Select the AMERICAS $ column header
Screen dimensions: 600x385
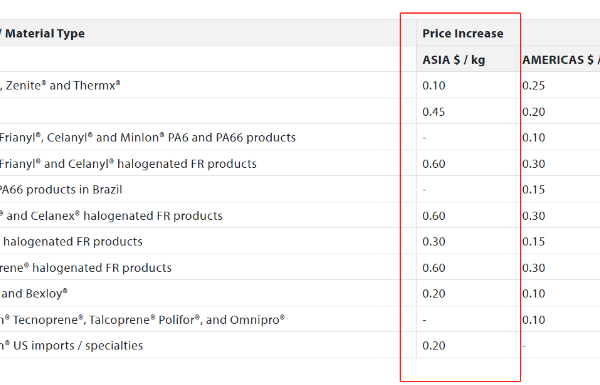(x=561, y=60)
